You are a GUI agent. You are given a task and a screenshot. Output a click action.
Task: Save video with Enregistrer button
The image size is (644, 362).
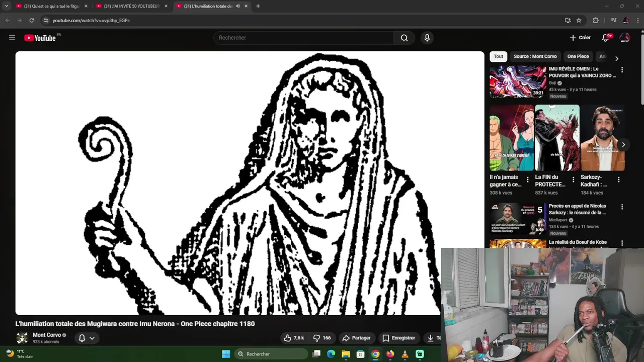click(x=398, y=338)
